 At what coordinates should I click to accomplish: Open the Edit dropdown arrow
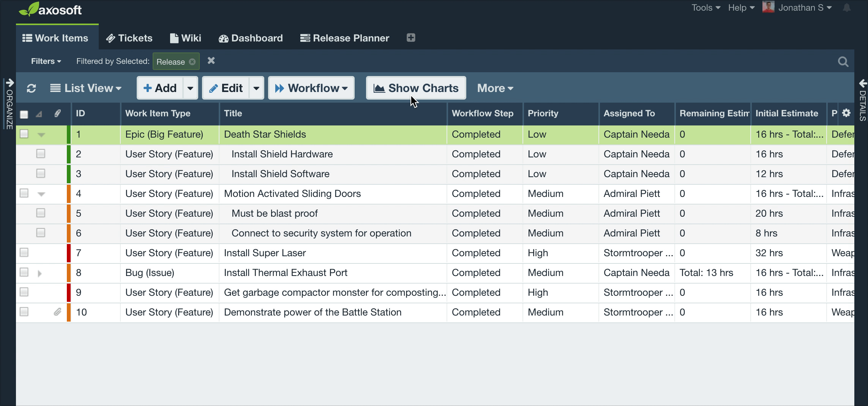(257, 88)
